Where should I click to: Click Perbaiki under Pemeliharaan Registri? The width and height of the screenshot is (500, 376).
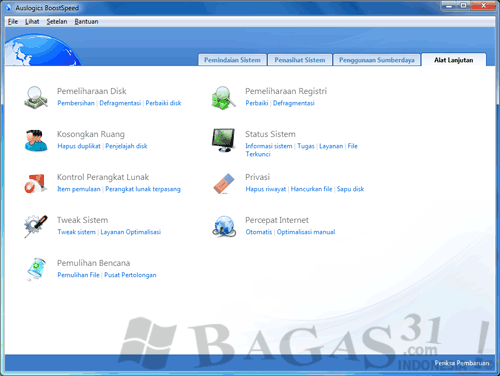(257, 103)
